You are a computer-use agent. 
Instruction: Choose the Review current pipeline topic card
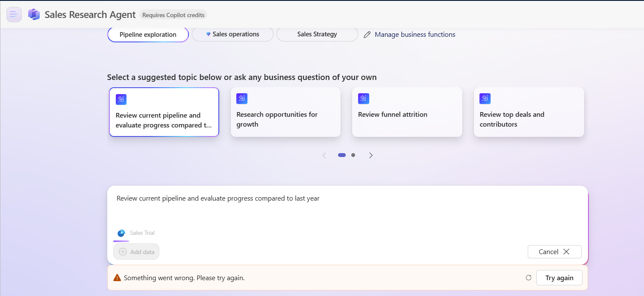coord(164,112)
